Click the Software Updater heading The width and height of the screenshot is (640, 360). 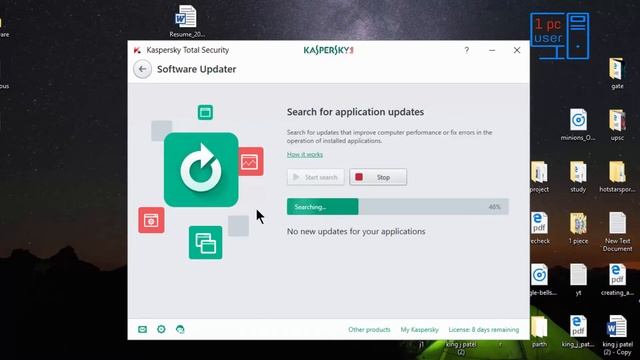click(197, 69)
